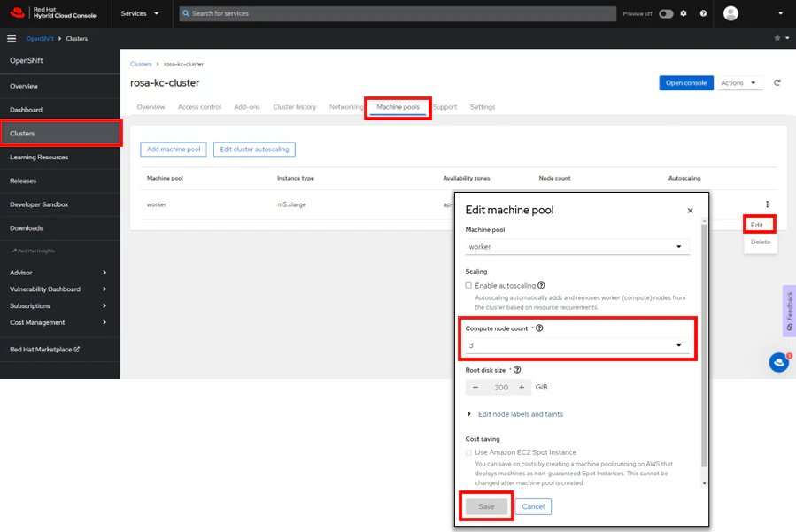Open the Services dropdown

click(140, 13)
